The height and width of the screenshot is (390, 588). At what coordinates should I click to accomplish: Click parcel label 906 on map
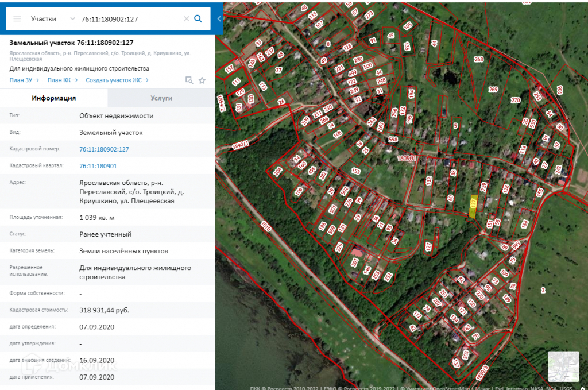point(560,90)
